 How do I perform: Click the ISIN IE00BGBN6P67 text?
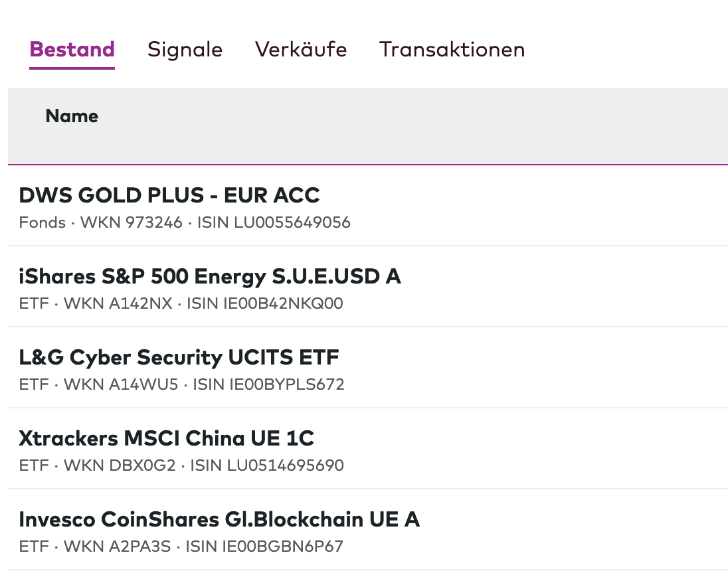coord(264,546)
